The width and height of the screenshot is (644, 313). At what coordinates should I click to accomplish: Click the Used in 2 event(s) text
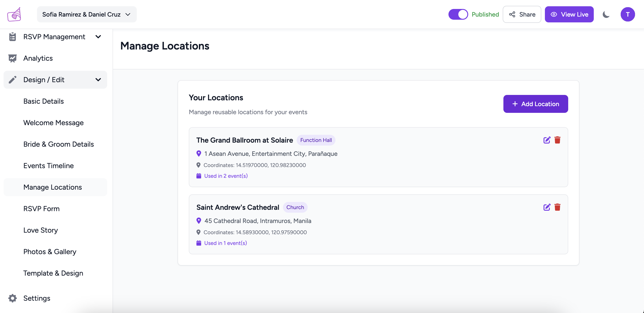click(x=226, y=176)
